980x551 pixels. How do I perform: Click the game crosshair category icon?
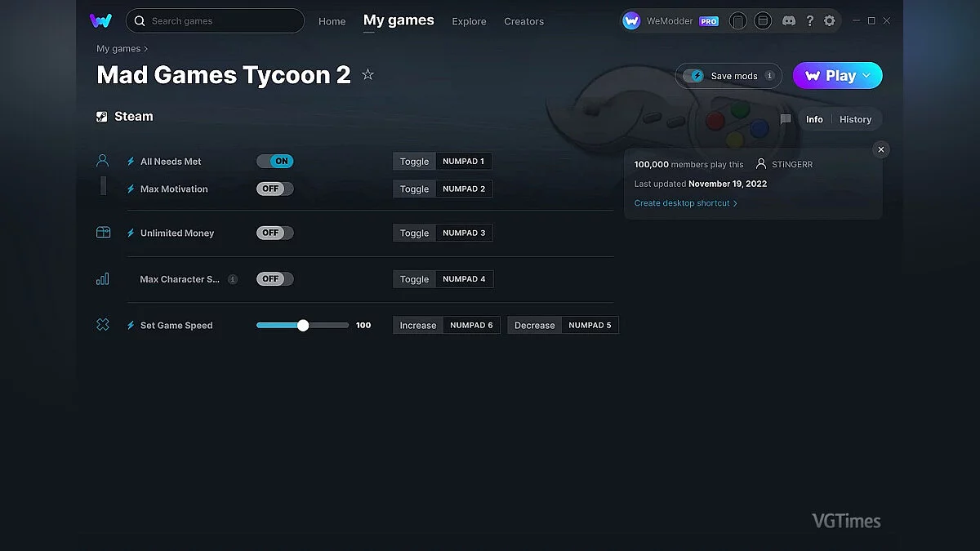click(x=102, y=325)
